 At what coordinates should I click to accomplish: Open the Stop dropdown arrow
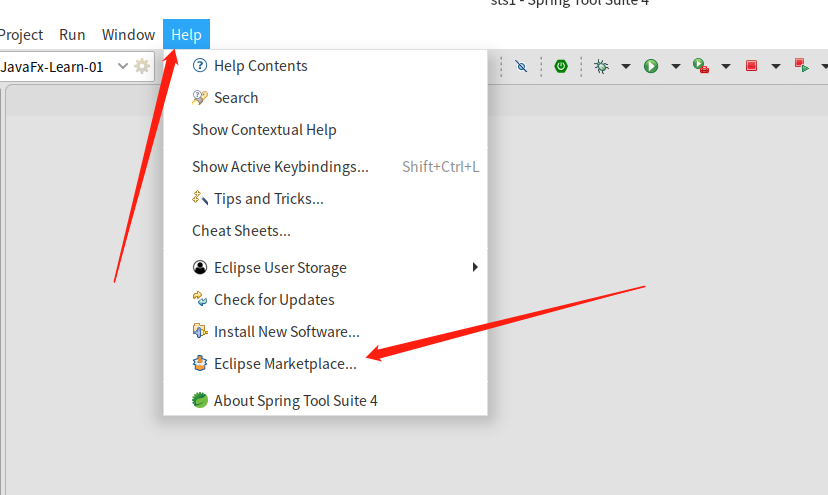[x=776, y=66]
